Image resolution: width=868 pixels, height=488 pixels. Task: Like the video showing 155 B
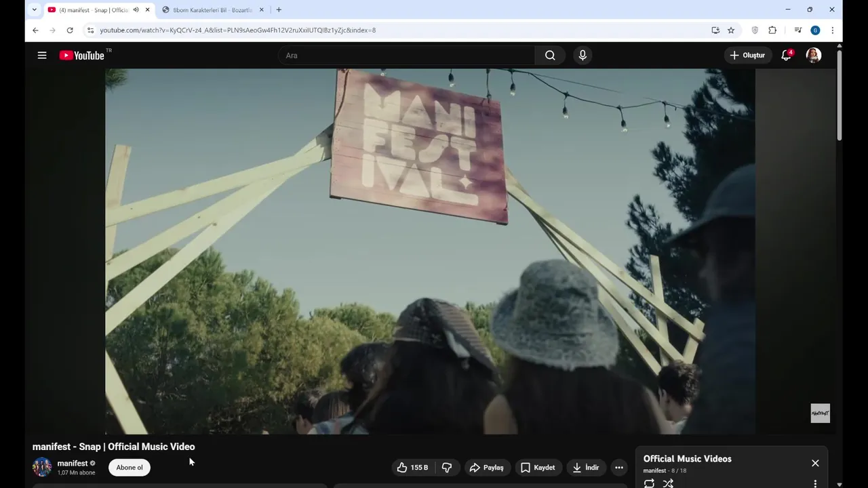coord(412,468)
